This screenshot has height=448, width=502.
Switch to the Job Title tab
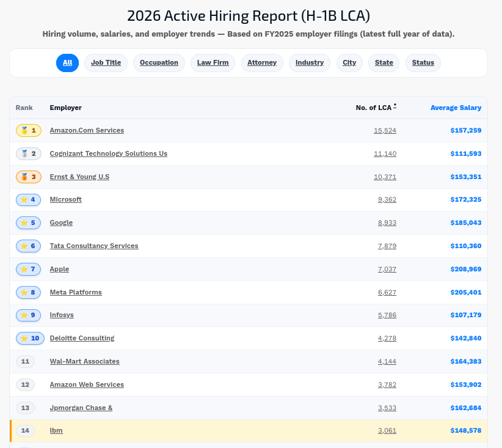106,63
